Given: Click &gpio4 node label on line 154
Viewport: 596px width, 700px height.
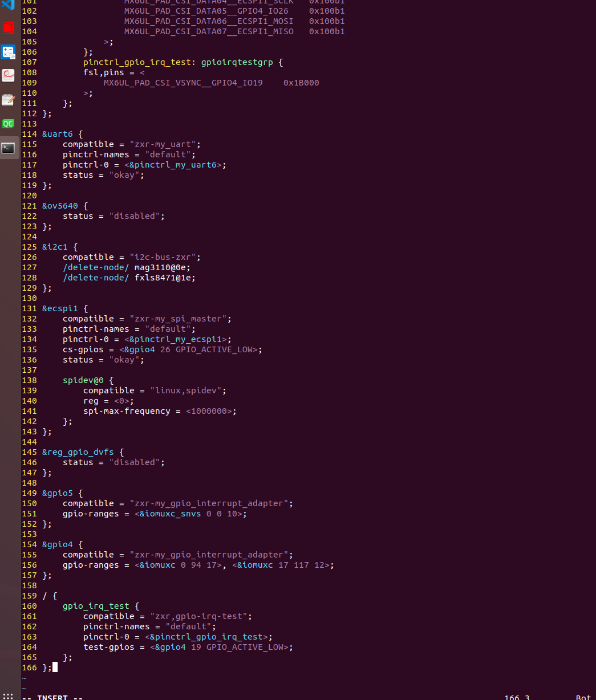Looking at the screenshot, I should pos(58,544).
